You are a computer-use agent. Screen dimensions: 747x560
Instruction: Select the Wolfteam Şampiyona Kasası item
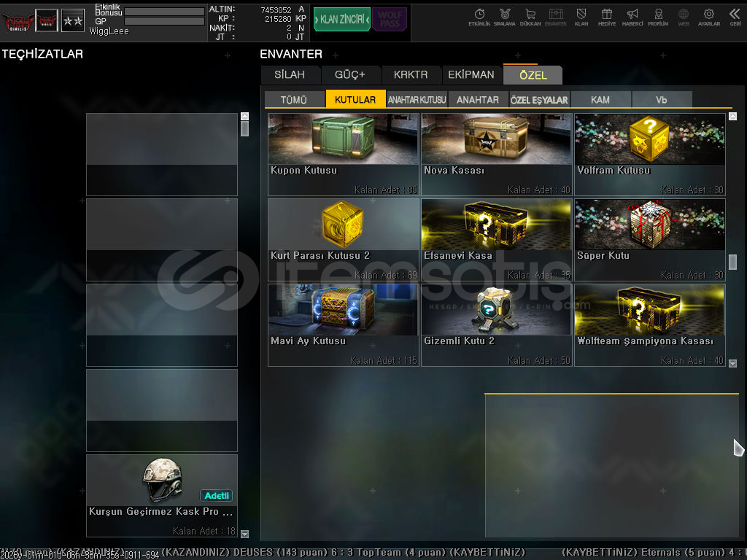click(650, 324)
